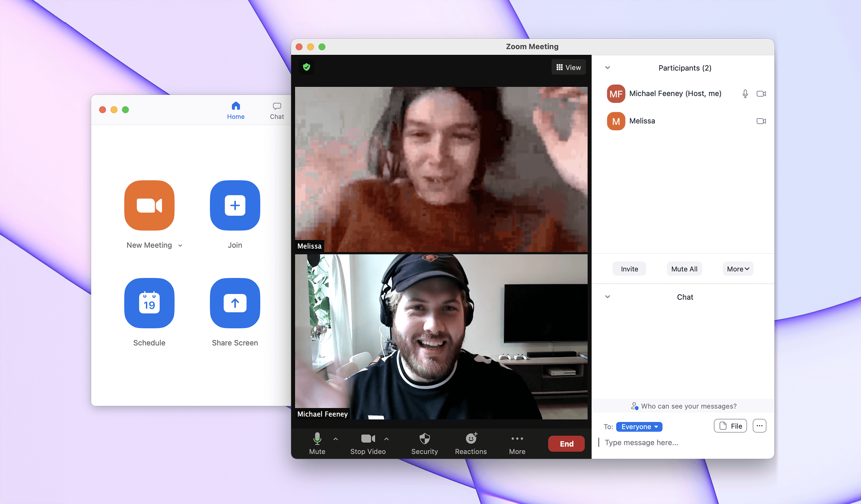Open the Everyone recipient dropdown
861x504 pixels.
click(639, 426)
